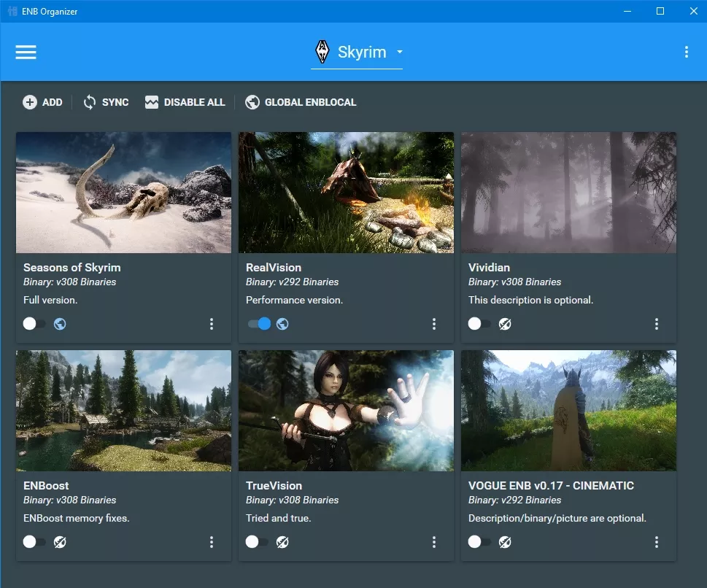Click 'Performance version.' description text
The height and width of the screenshot is (588, 707).
point(295,301)
